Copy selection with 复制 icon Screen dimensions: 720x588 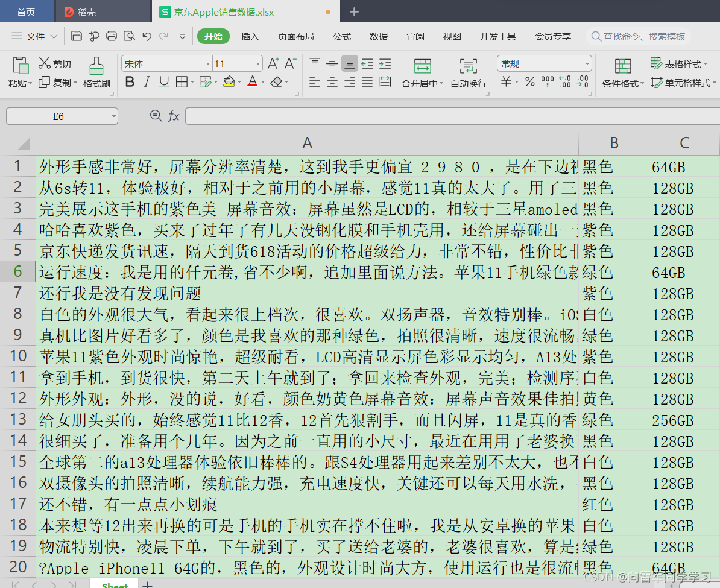click(45, 82)
